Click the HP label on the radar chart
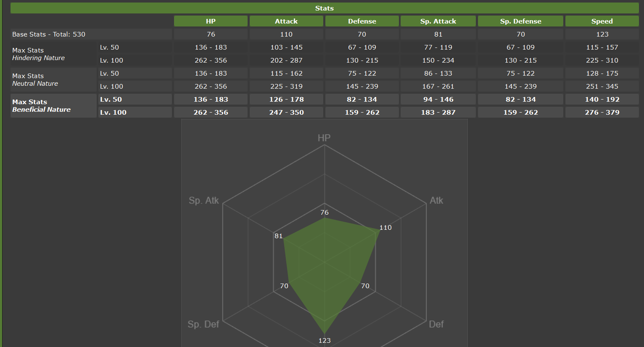This screenshot has width=644, height=347. [324, 138]
